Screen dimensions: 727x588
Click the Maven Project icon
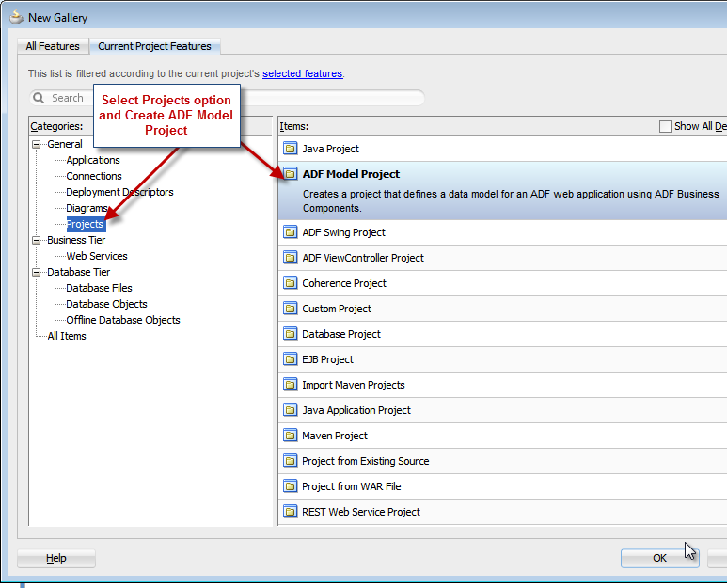tap(291, 436)
